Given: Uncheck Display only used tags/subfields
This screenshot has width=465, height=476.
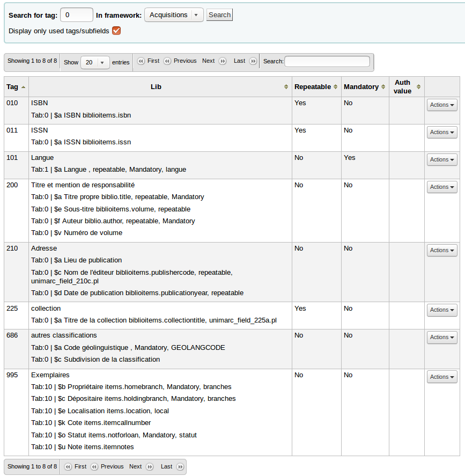Looking at the screenshot, I should coord(116,31).
